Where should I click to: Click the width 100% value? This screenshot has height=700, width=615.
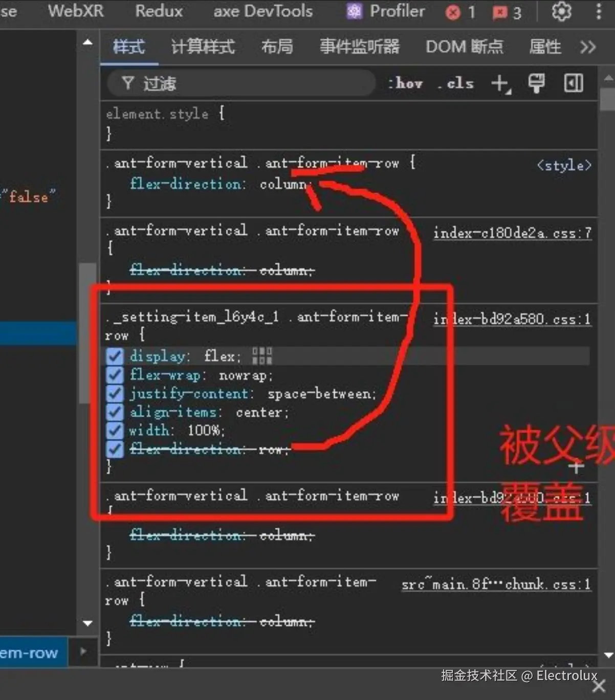pyautogui.click(x=204, y=431)
